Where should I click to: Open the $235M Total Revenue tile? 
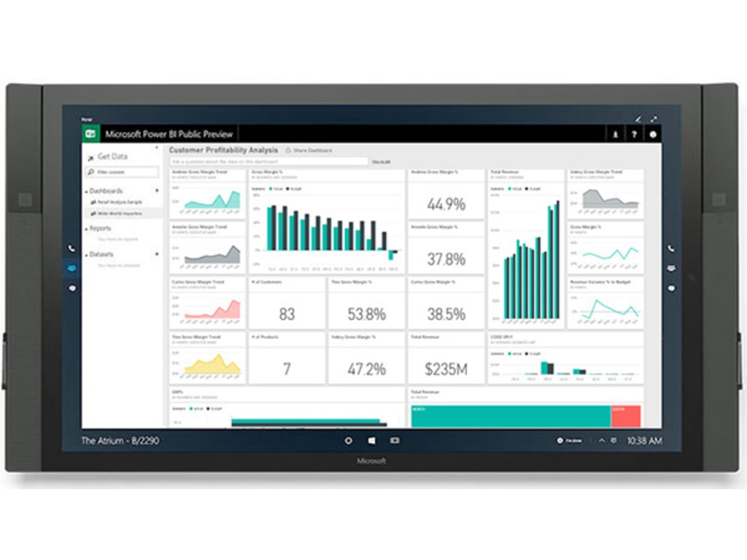(x=446, y=359)
